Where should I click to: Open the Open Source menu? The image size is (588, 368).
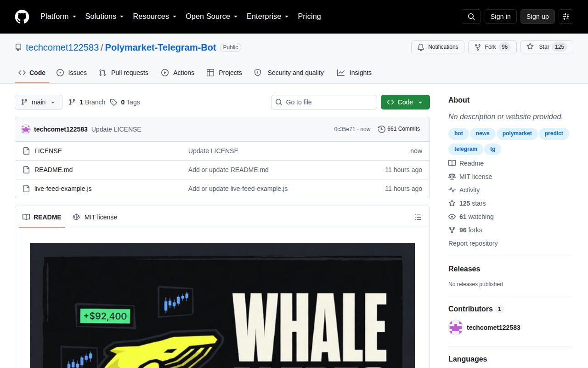tap(212, 17)
